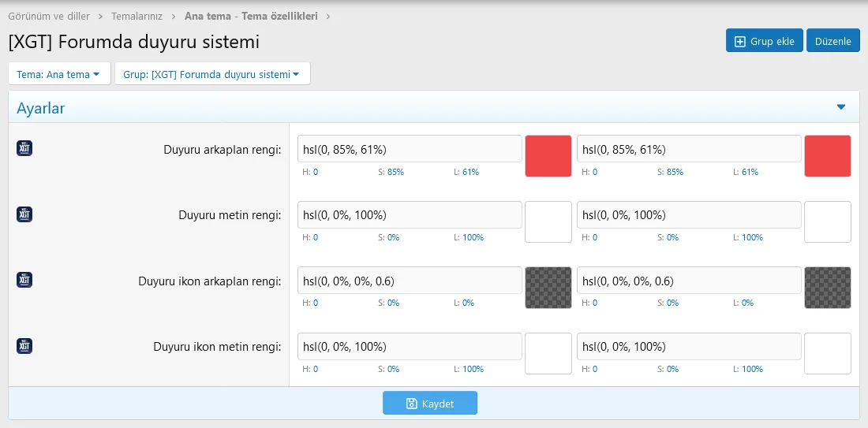Viewport: 868px width, 428px height.
Task: Click second Duyuru ikon arkaplan rengi hsl input
Action: tap(689, 281)
